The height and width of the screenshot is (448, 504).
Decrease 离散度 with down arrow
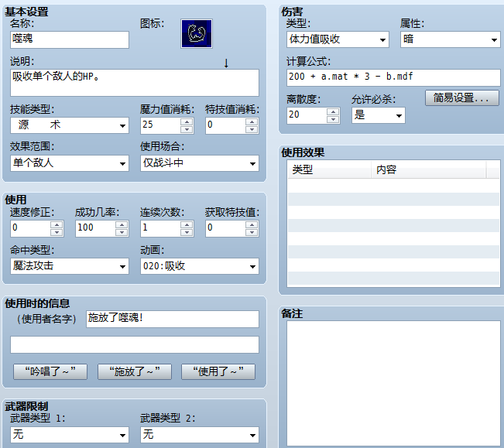tap(333, 119)
